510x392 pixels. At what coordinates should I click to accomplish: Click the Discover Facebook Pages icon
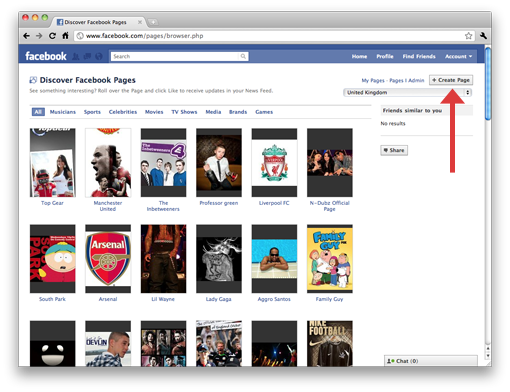33,80
